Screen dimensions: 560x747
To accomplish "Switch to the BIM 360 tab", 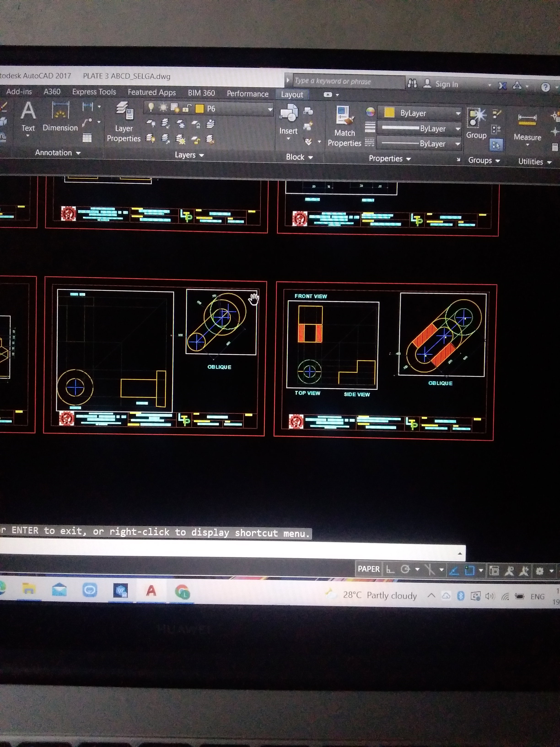I will pos(201,93).
